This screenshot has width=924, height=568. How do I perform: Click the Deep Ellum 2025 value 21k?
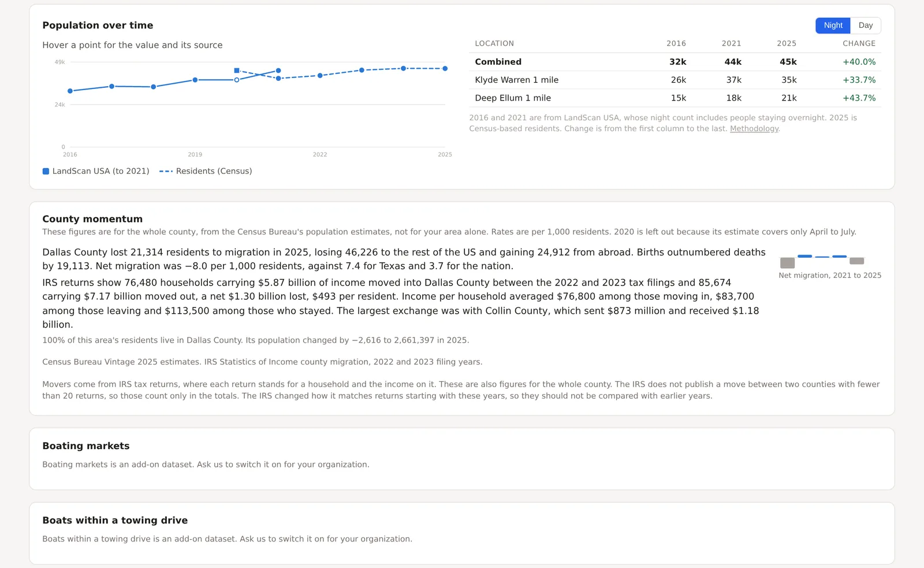pyautogui.click(x=789, y=98)
